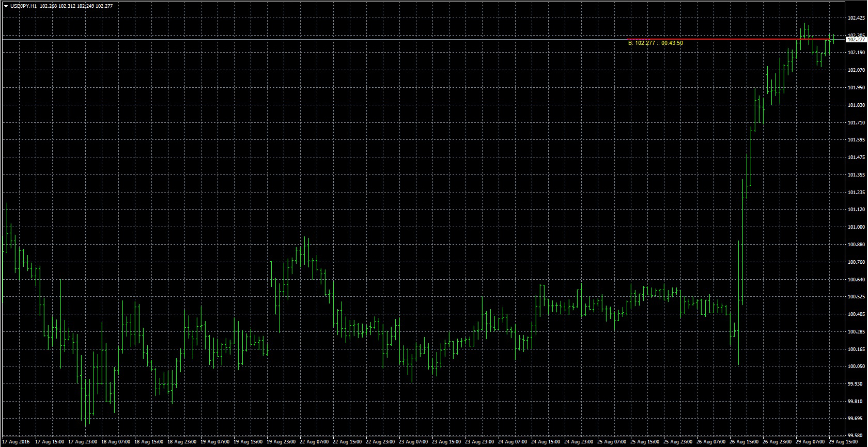
Task: Click the 25 Aug 23:00 time axis label
Action: (678, 442)
